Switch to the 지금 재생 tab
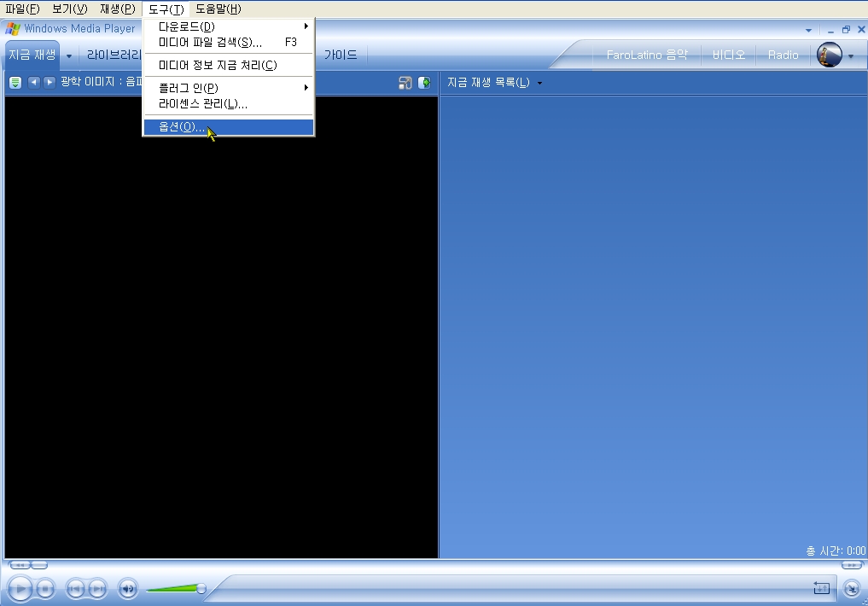Screen dimensions: 868x606 click(x=32, y=55)
